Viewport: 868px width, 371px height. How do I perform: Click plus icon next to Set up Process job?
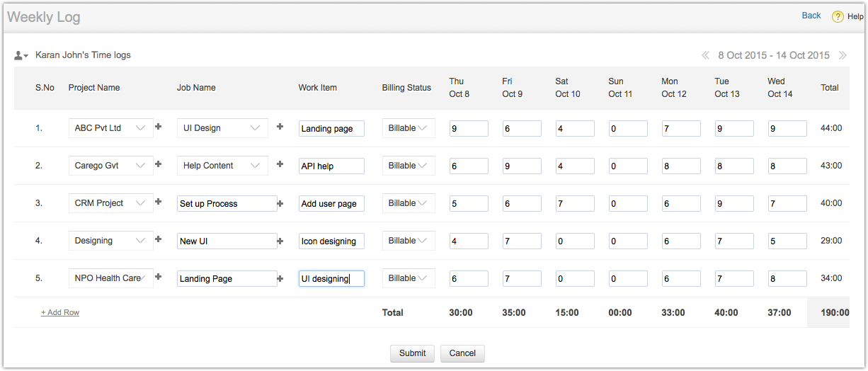click(280, 203)
